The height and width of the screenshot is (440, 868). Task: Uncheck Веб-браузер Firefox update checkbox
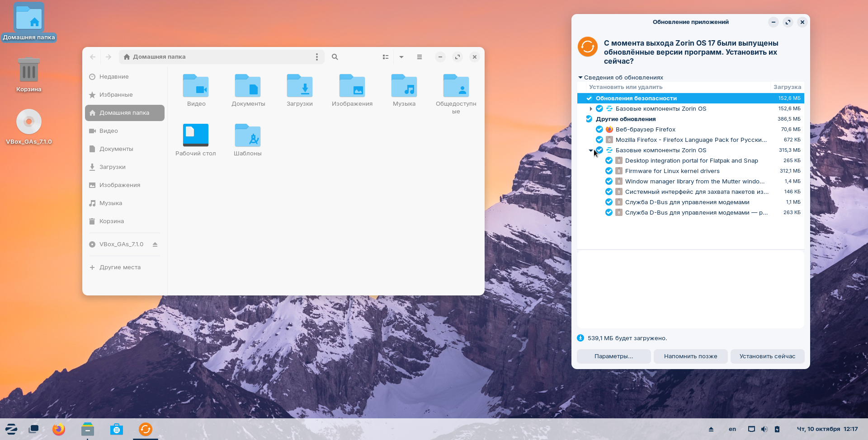(599, 129)
